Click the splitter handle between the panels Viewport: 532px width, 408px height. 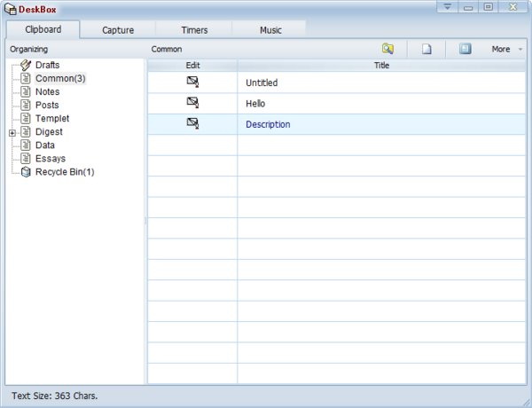click(145, 222)
